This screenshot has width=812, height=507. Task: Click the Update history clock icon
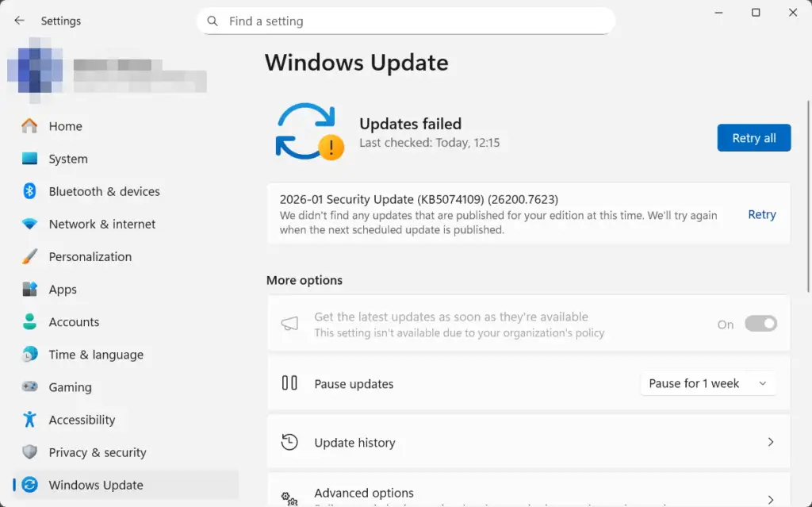[x=290, y=443]
